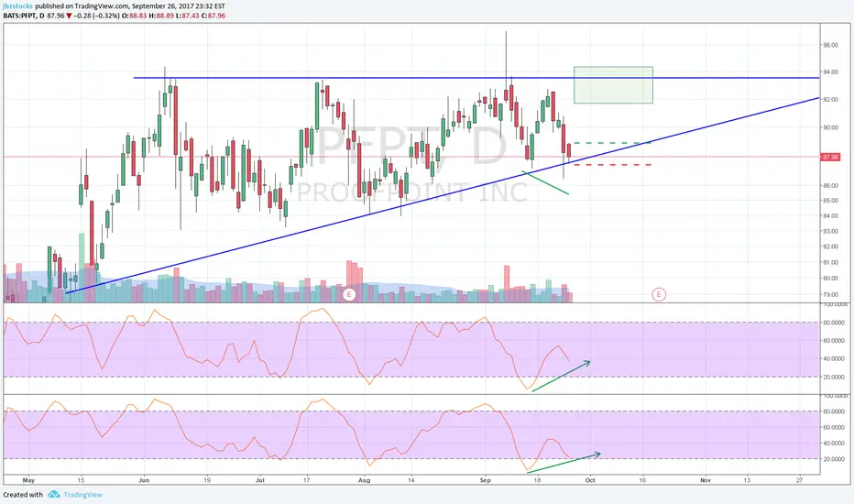Click the 92.00 price axis label
Image resolution: width=854 pixels, height=504 pixels.
click(830, 100)
